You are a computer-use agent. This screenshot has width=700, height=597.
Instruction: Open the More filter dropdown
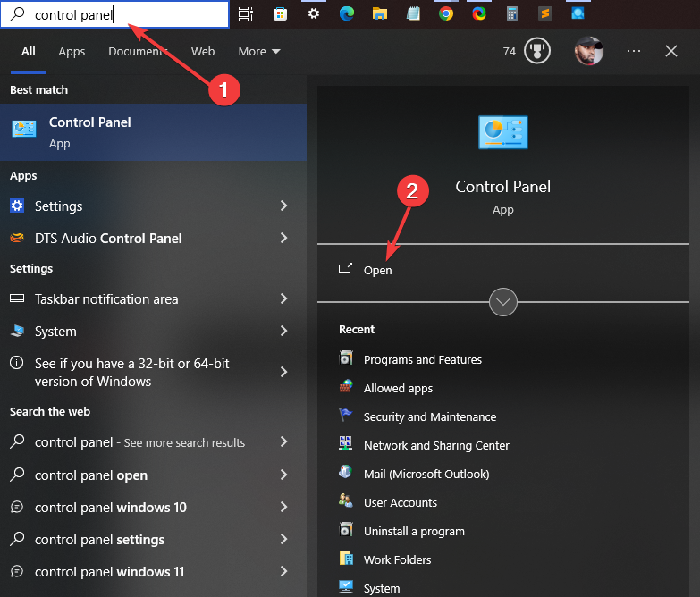[259, 51]
